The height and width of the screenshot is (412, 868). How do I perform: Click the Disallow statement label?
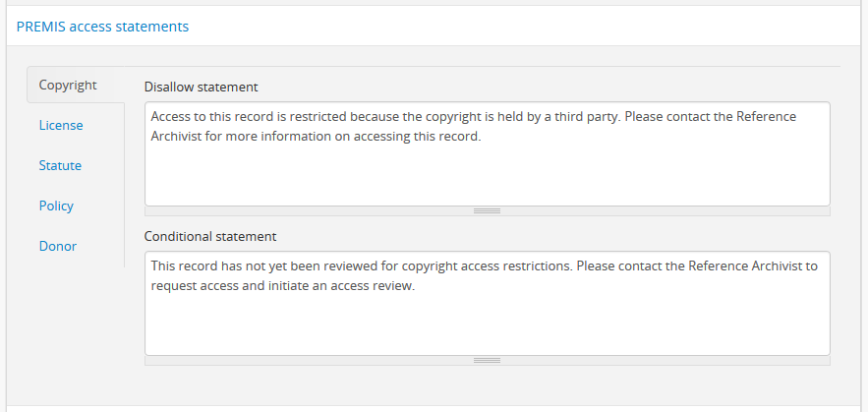point(201,87)
